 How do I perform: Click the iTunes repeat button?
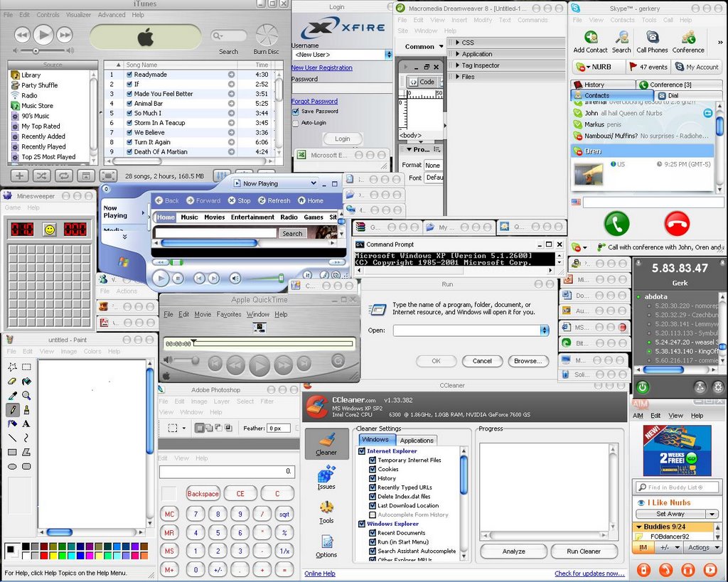click(63, 176)
